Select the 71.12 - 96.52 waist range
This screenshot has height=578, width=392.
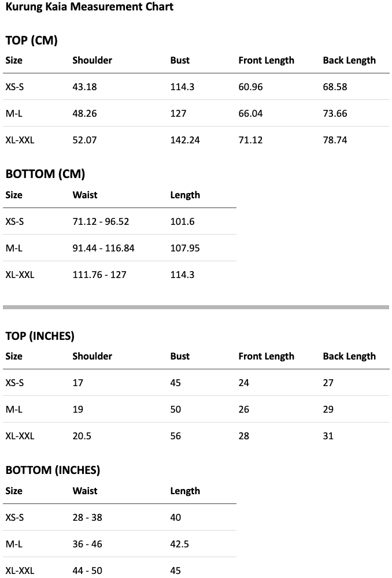pos(101,222)
